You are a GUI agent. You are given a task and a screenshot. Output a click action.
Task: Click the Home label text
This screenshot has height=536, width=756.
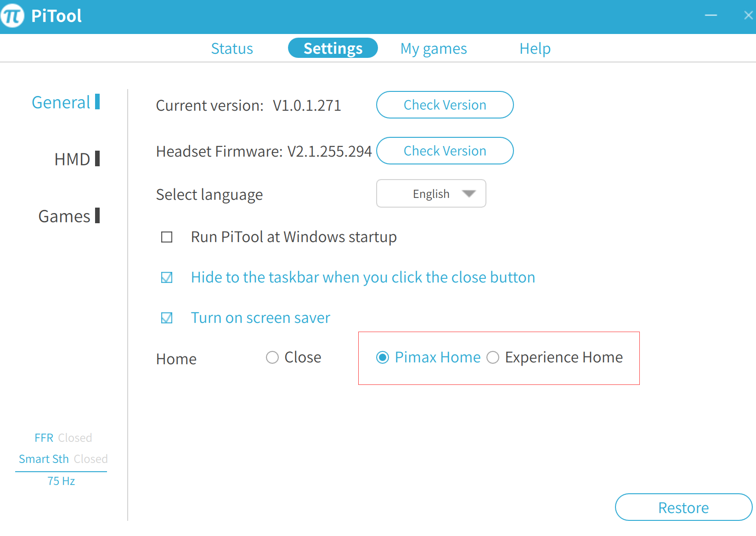176,359
